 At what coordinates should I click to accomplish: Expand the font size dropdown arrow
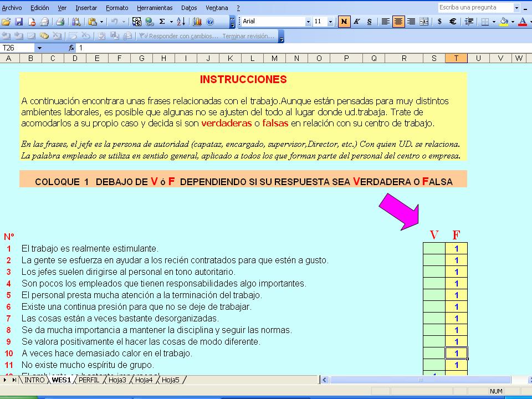(x=330, y=22)
